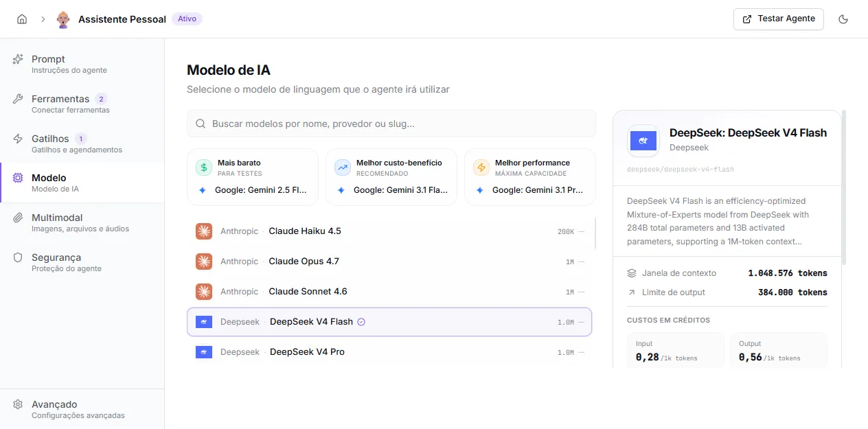Select the Mais barato card
The image size is (868, 429).
(253, 177)
